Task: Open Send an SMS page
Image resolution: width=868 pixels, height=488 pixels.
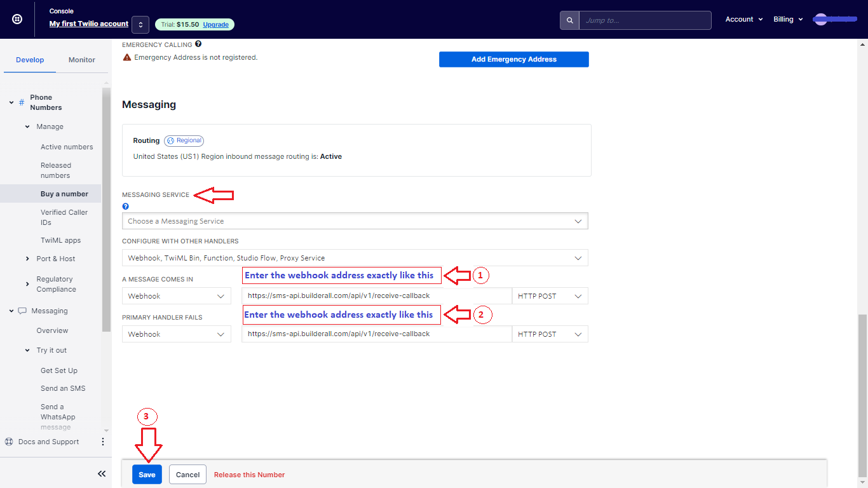Action: point(63,388)
